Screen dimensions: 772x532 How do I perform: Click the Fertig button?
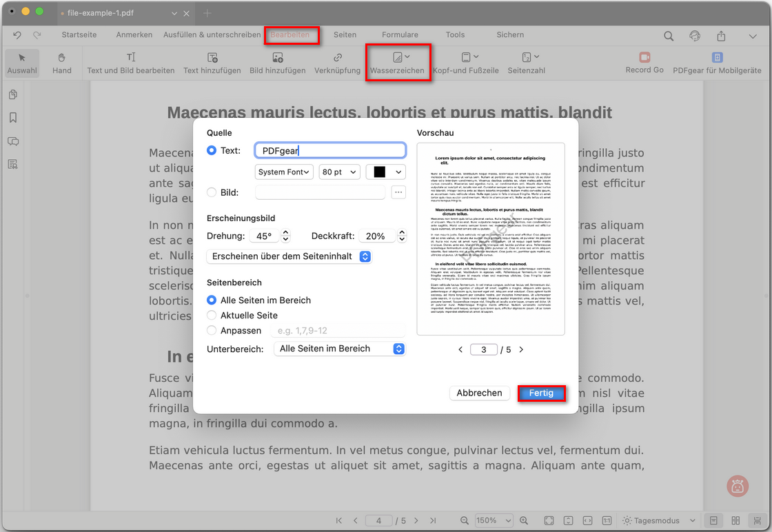tap(541, 393)
